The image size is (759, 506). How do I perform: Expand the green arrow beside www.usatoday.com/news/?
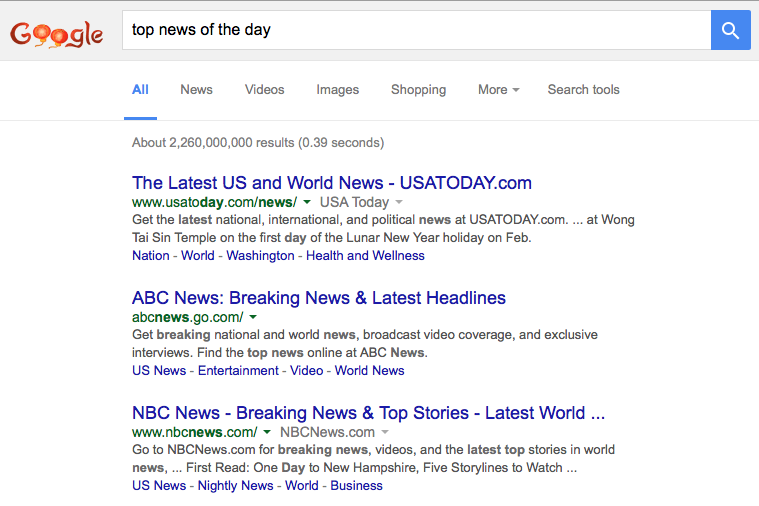[x=307, y=202]
